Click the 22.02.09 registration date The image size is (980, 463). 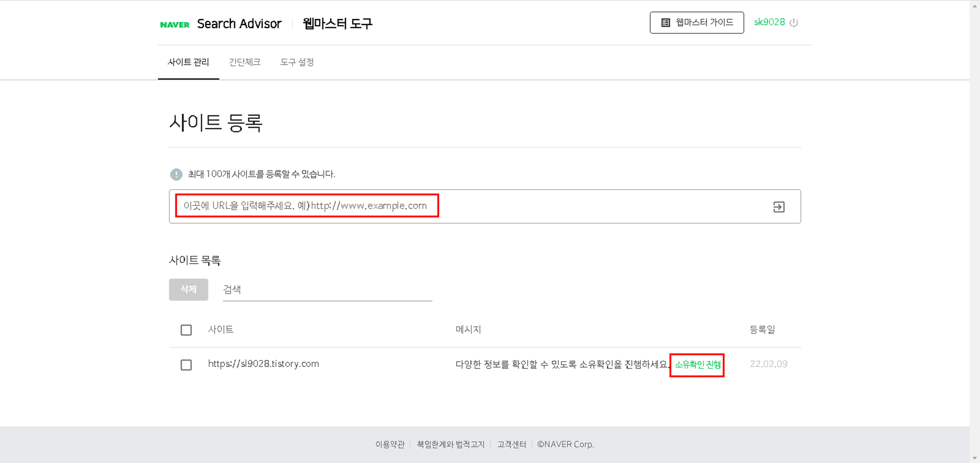[768, 364]
